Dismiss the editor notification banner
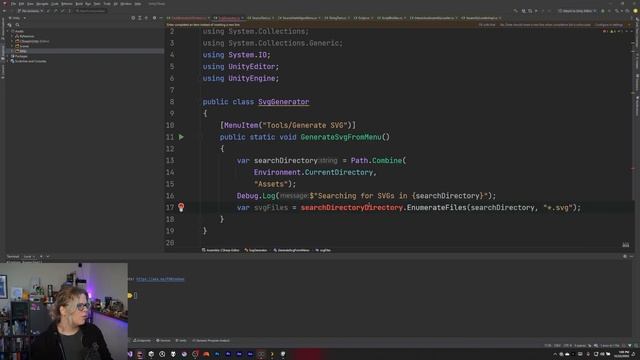The image size is (640, 360). pos(629,25)
